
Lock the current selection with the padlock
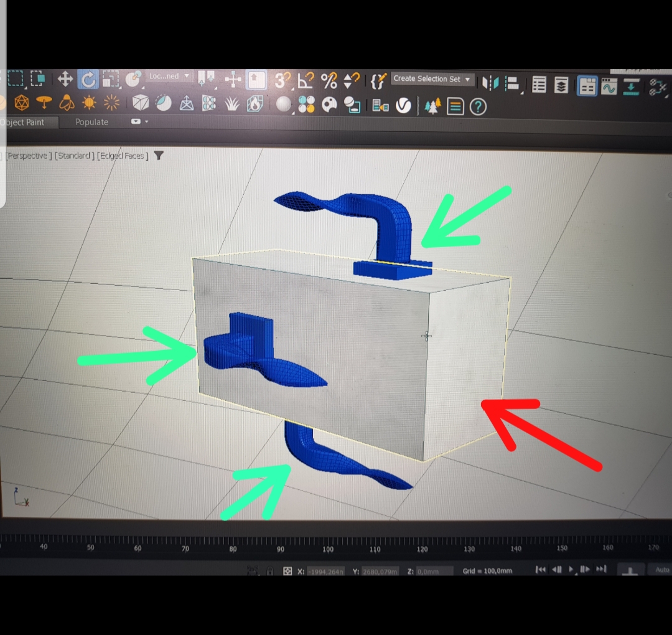[x=271, y=570]
